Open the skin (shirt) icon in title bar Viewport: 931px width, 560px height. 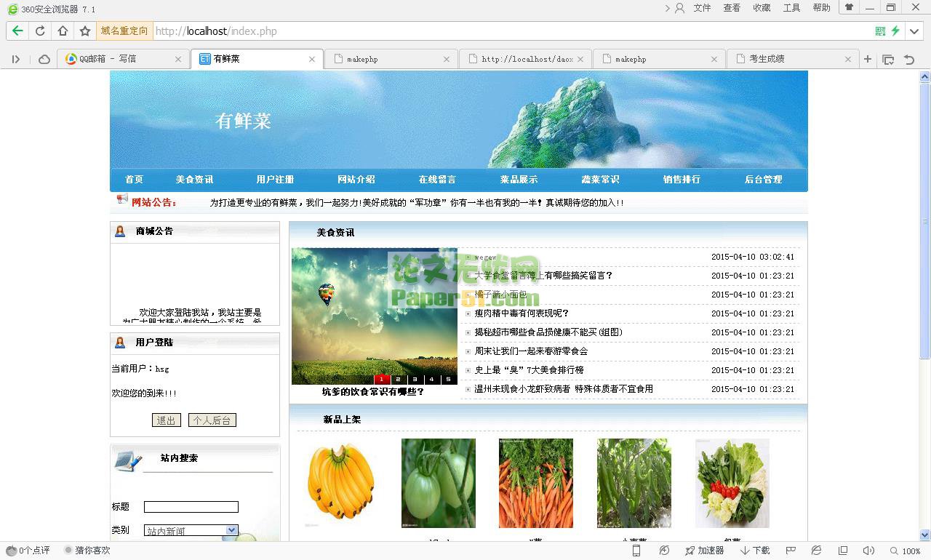tap(849, 7)
